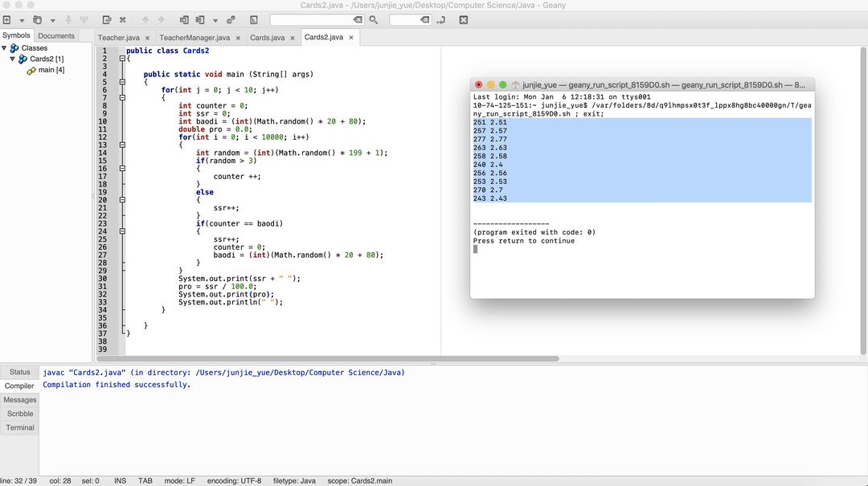Image resolution: width=868 pixels, height=486 pixels.
Task: Click the Quit Geany toolbar icon
Action: (x=464, y=20)
